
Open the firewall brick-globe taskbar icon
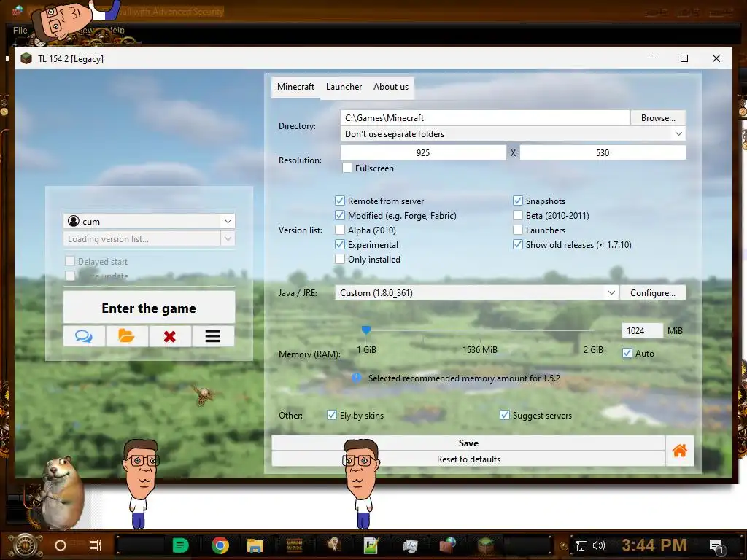pyautogui.click(x=447, y=545)
